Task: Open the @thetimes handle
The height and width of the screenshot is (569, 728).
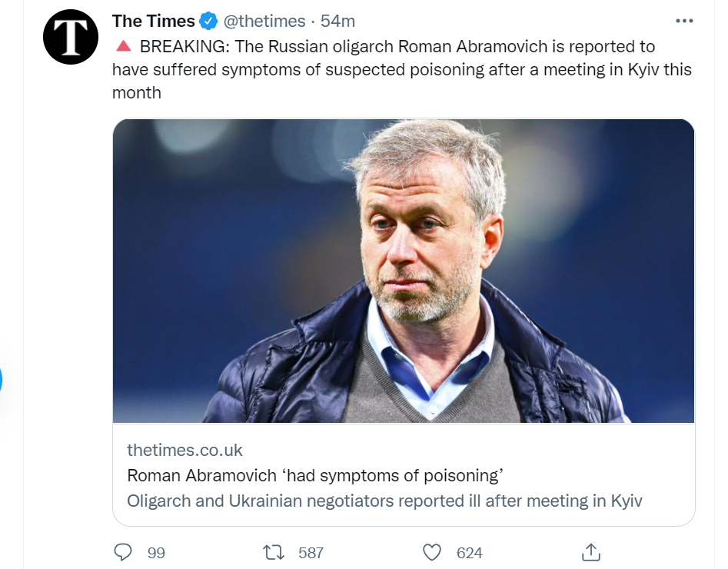Action: tap(264, 21)
